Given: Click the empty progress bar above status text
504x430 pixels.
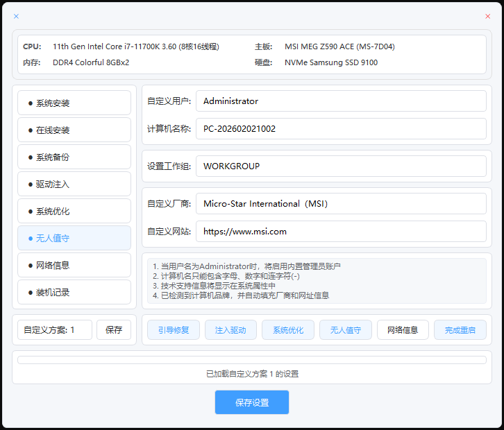Looking at the screenshot, I should pos(252,360).
